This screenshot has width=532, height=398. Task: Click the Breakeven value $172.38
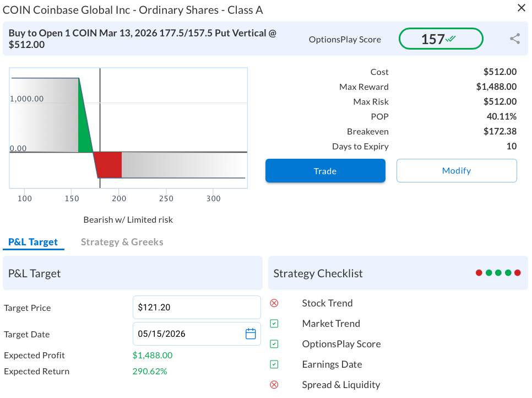500,131
